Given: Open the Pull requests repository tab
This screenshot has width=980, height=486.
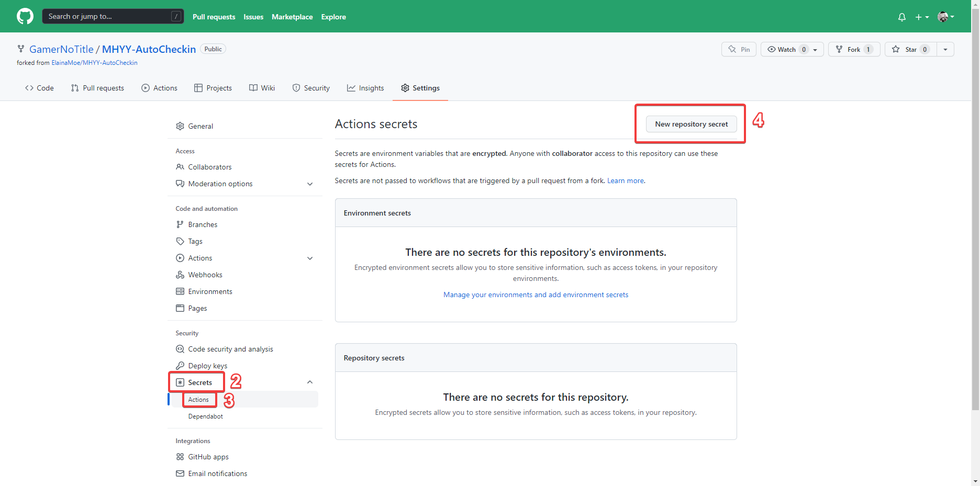Looking at the screenshot, I should tap(97, 88).
